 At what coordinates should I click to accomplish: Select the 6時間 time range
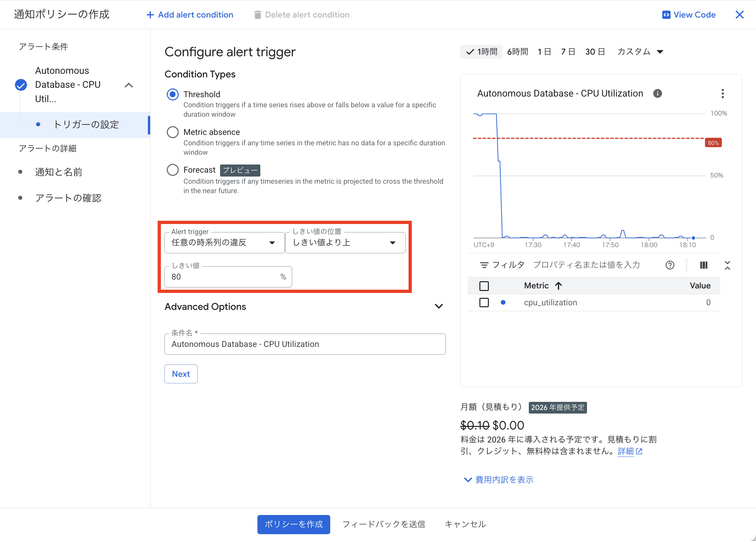tap(517, 51)
